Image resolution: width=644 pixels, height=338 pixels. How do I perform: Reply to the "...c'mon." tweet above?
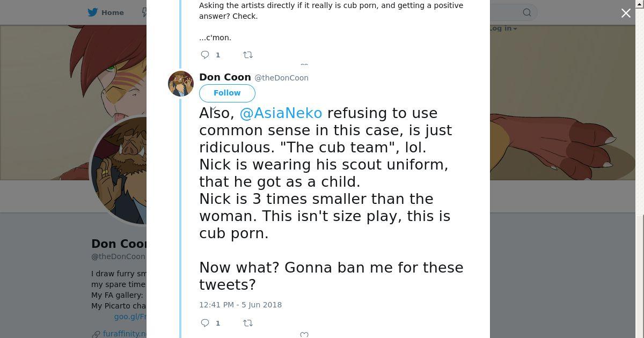(205, 55)
